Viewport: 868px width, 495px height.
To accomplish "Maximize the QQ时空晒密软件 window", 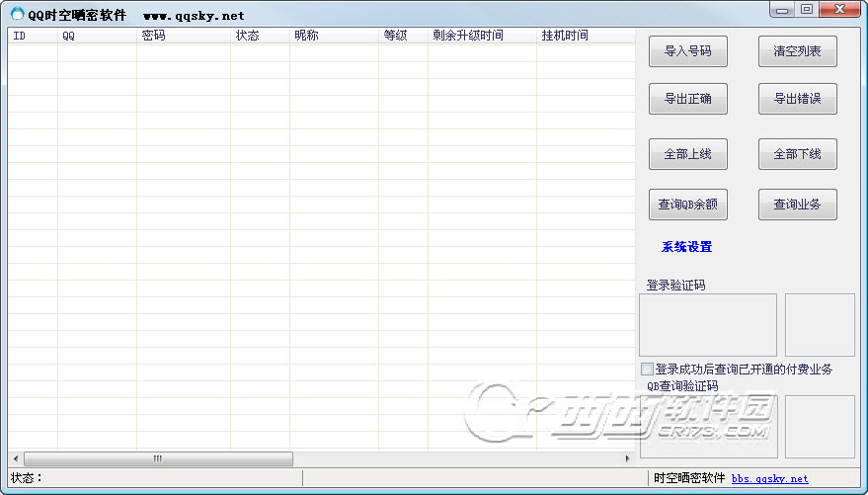I will 807,10.
